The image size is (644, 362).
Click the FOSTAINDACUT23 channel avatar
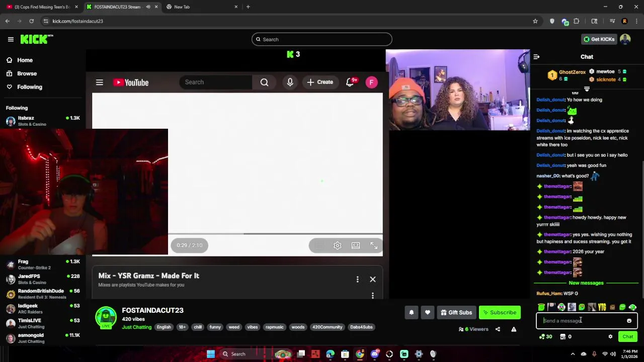tap(106, 317)
